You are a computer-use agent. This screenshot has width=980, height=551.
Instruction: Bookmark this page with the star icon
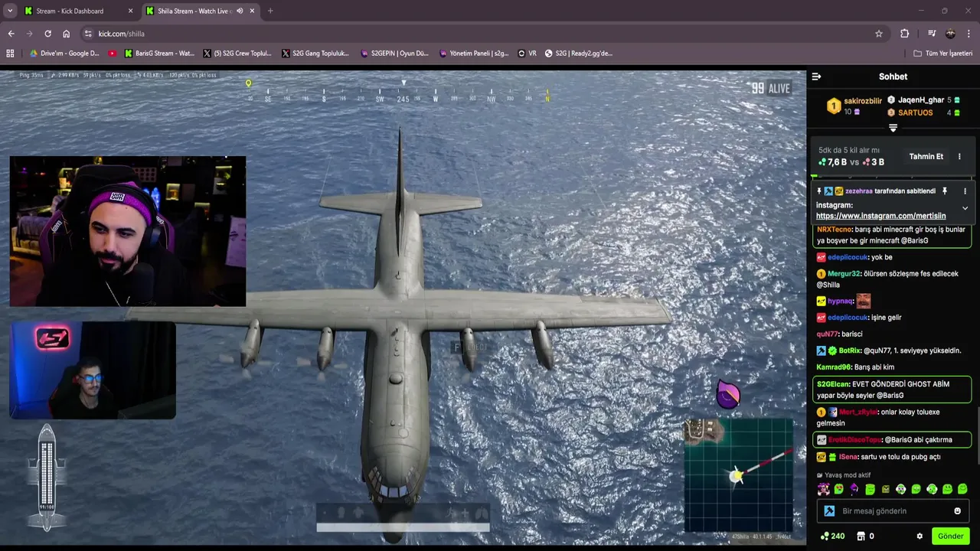coord(879,34)
